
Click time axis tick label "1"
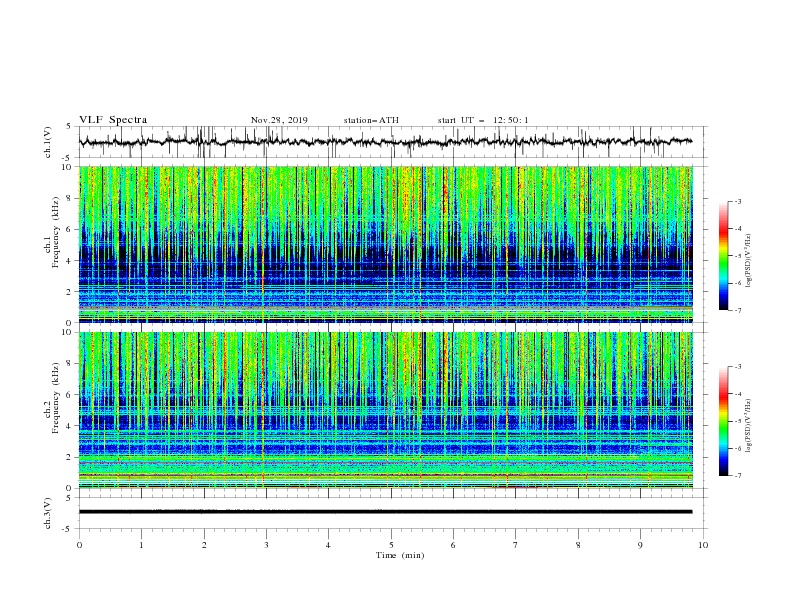(141, 545)
